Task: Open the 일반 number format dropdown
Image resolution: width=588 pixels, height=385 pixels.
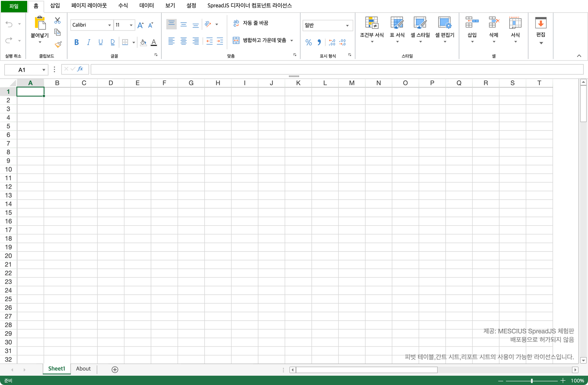Action: pos(347,25)
